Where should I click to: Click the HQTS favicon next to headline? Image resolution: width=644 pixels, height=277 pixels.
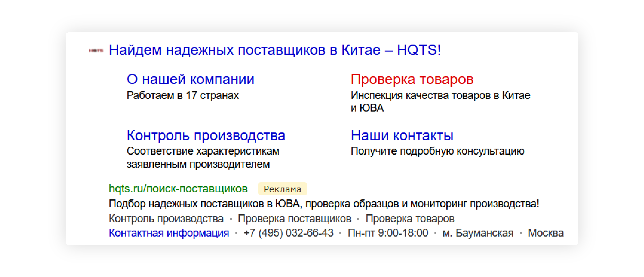point(96,51)
